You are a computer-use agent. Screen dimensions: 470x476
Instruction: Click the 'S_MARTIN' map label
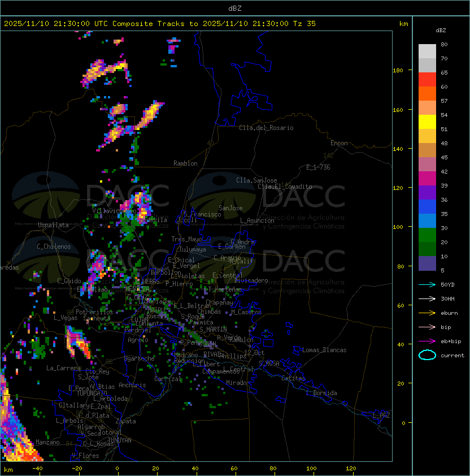tap(214, 330)
